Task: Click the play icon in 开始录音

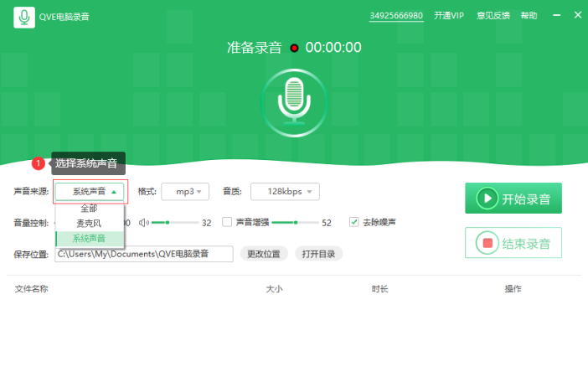Action: point(487,198)
